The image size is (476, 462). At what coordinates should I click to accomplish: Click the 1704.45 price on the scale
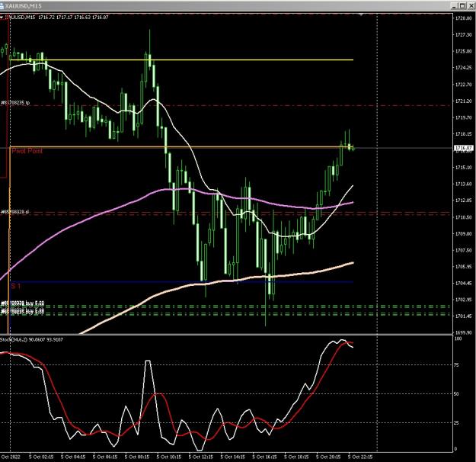464,284
